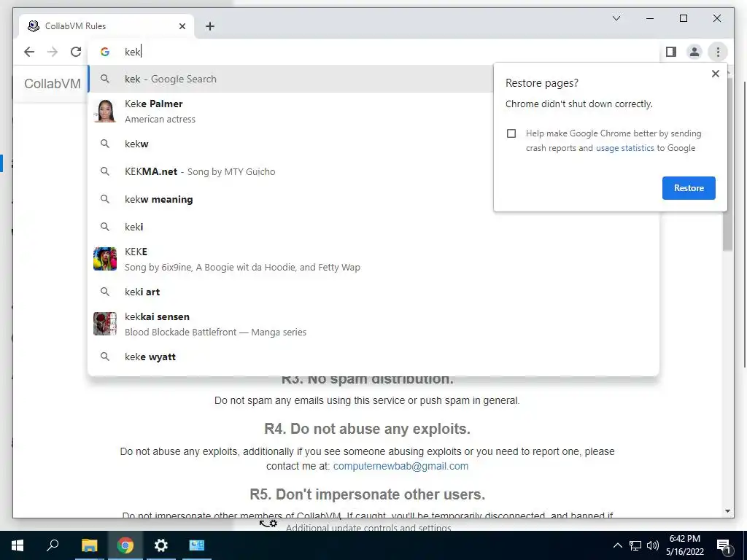
Task: Click Chrome icon in taskbar
Action: pos(125,545)
